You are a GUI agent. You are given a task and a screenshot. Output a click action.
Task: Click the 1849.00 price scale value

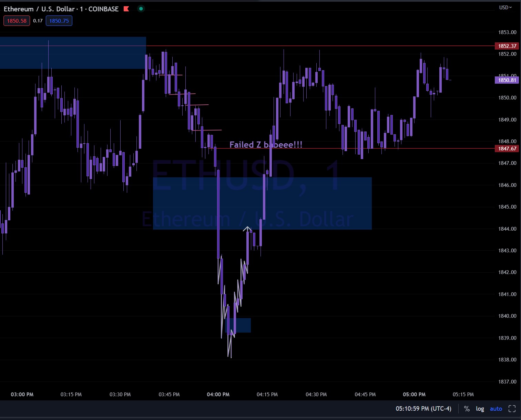pyautogui.click(x=507, y=120)
